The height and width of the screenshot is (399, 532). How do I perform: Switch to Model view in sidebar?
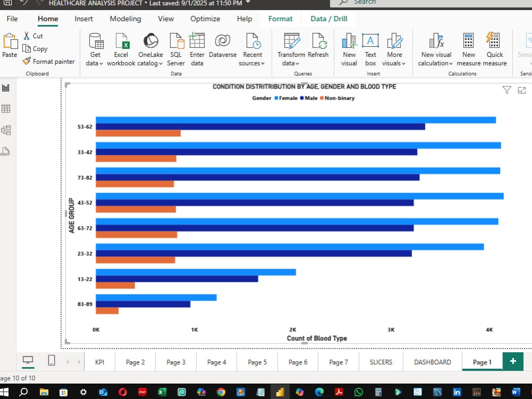click(x=6, y=130)
